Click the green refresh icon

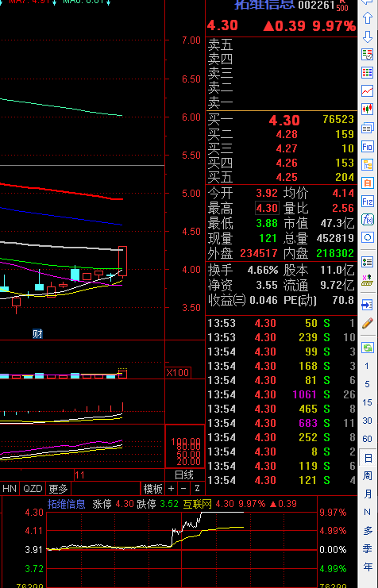tap(368, 348)
